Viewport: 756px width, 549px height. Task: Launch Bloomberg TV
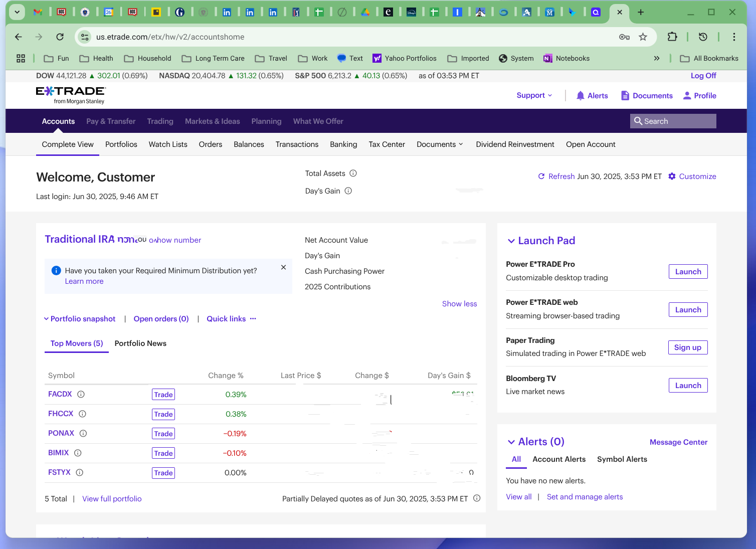(688, 386)
